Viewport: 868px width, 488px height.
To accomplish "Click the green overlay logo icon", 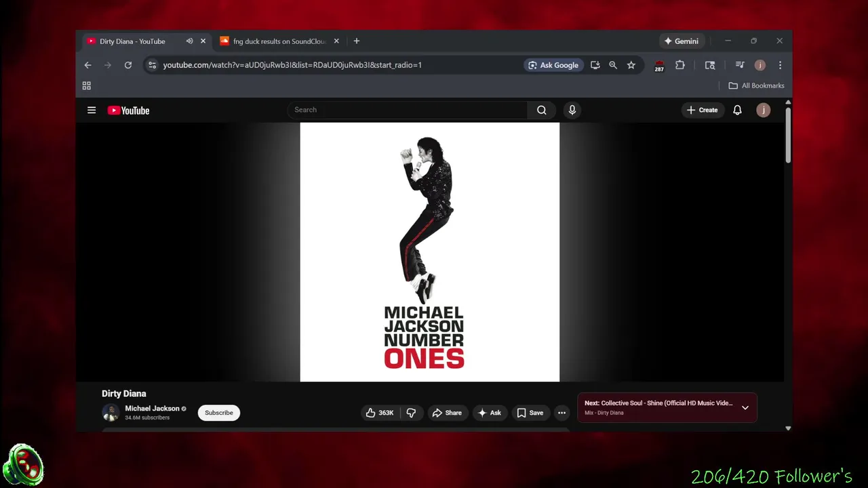I will click(24, 466).
